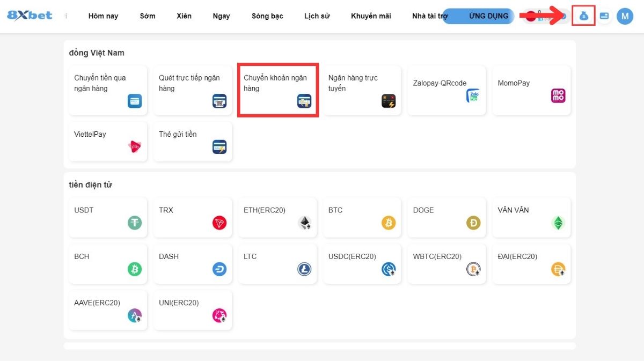Choose the Quét trực tiếp ngân hàng QR icon
The width and height of the screenshot is (644, 361).
(219, 101)
